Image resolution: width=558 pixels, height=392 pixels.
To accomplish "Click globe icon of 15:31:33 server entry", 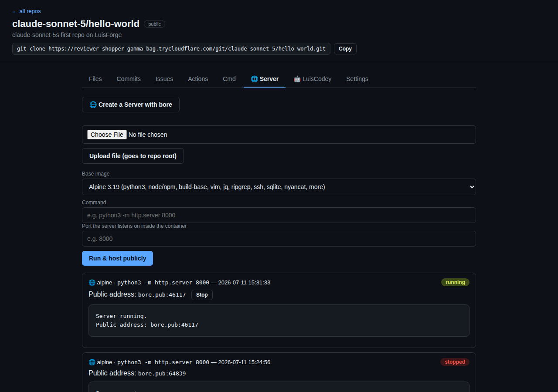I will [92, 282].
